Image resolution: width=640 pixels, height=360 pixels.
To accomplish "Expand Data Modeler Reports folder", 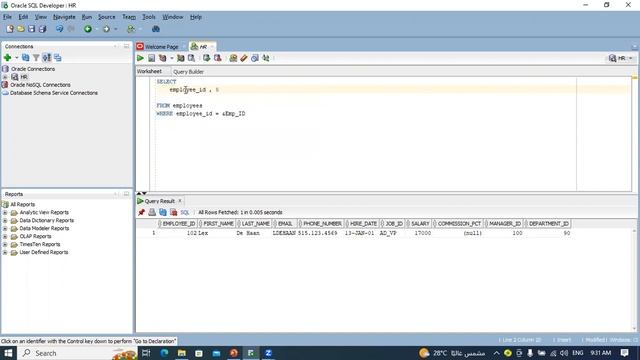I will 5,228.
